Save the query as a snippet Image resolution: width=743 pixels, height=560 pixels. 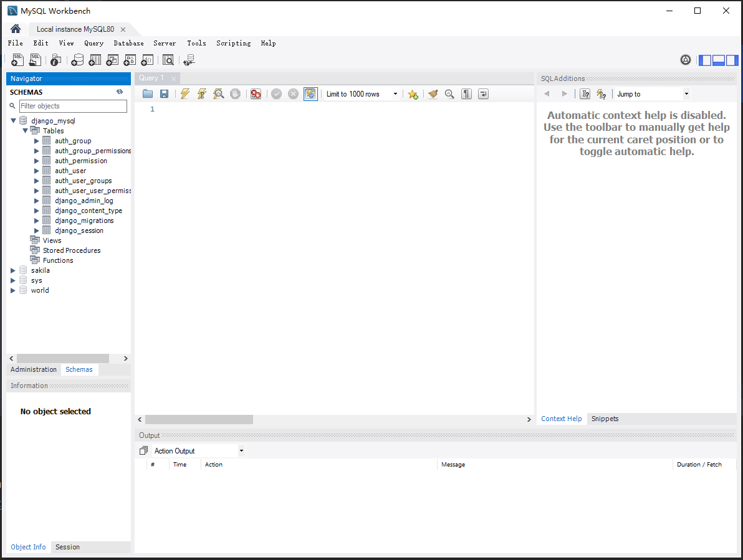(x=413, y=94)
